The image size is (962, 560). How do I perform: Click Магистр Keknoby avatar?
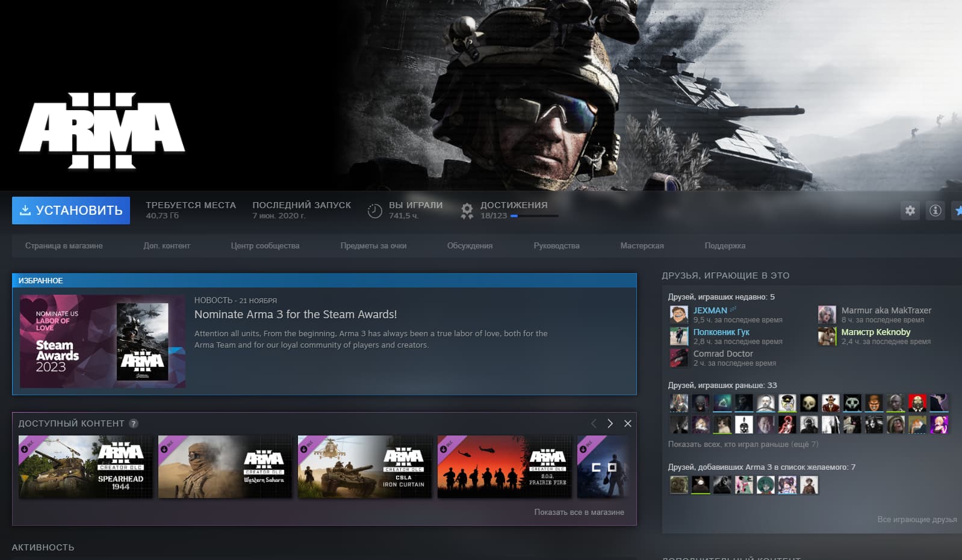coord(827,336)
